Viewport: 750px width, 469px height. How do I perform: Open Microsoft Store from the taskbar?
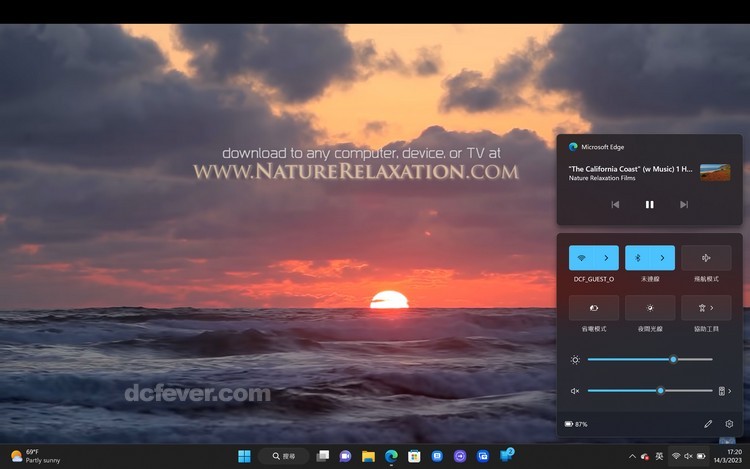414,456
